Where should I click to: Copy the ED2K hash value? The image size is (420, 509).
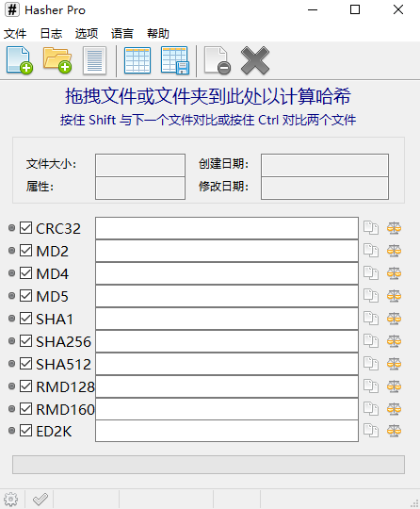(371, 431)
